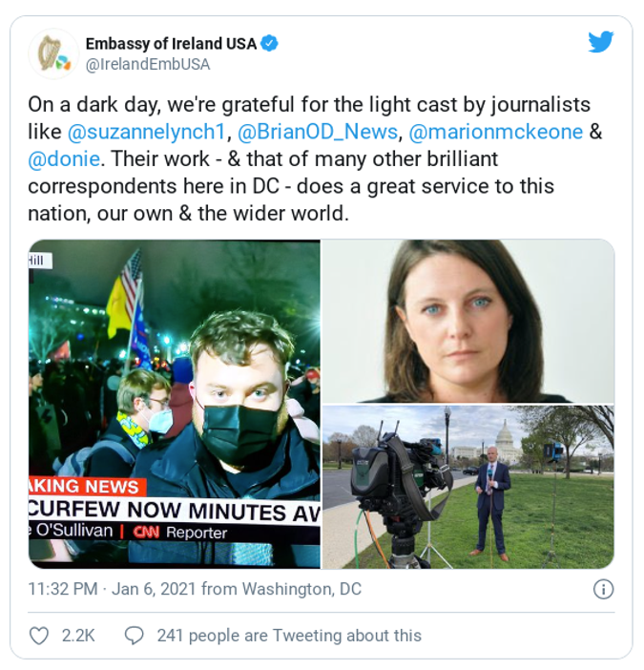Open '241 people are Tweeting about this'
Screen dimensions: 644x670
click(x=289, y=636)
